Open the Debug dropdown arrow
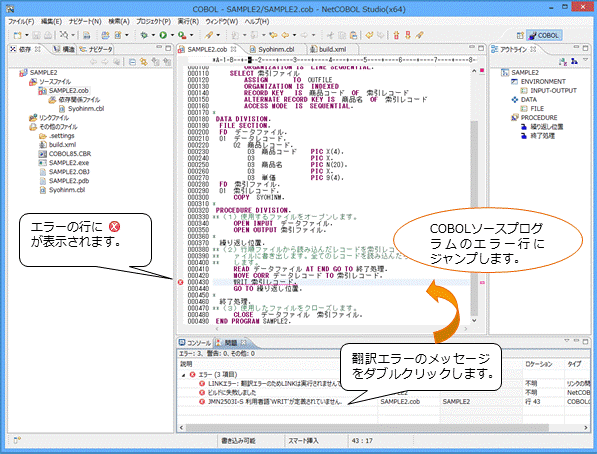Viewport: 597px width, 454px height. click(153, 35)
